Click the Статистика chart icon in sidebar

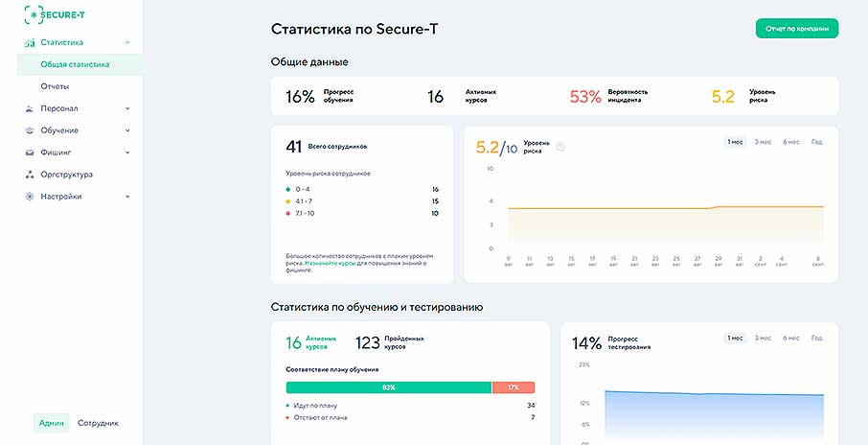pos(31,42)
